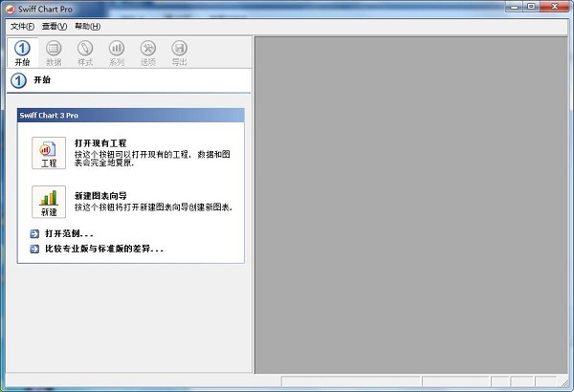Viewport: 574px width, 392px height.
Task: Click the Swiff Chart Pro title bar icon
Action: (x=10, y=10)
